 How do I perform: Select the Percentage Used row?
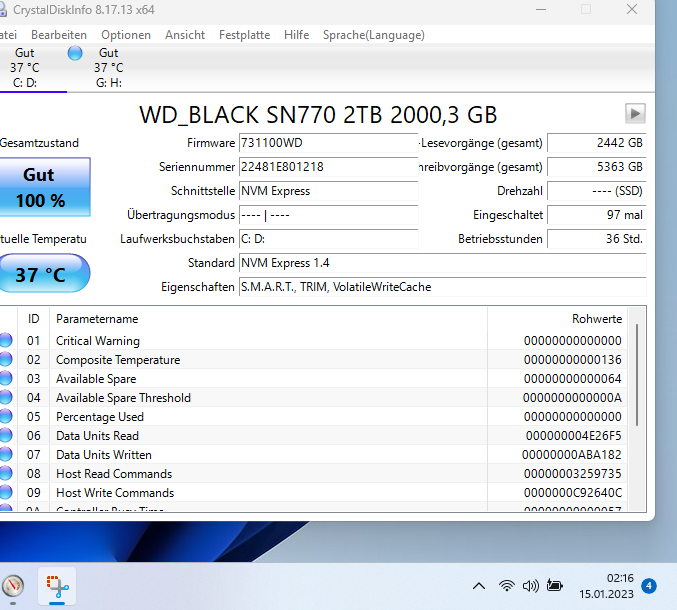coord(314,417)
